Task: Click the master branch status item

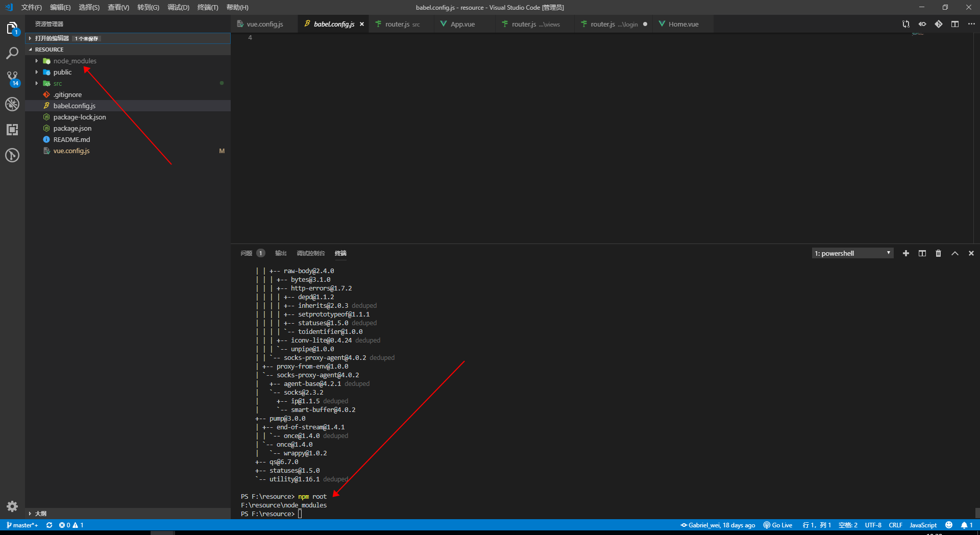Action: coord(22,525)
